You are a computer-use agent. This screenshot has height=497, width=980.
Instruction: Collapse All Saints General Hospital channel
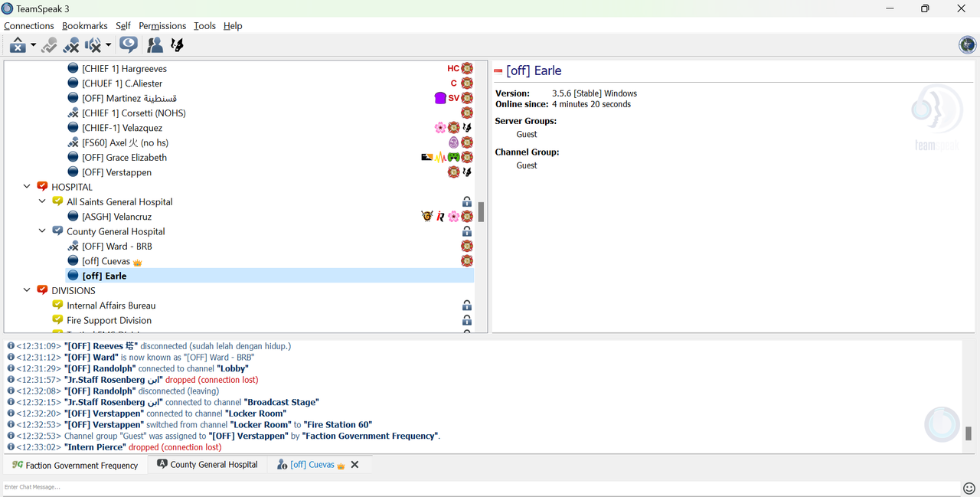(42, 201)
